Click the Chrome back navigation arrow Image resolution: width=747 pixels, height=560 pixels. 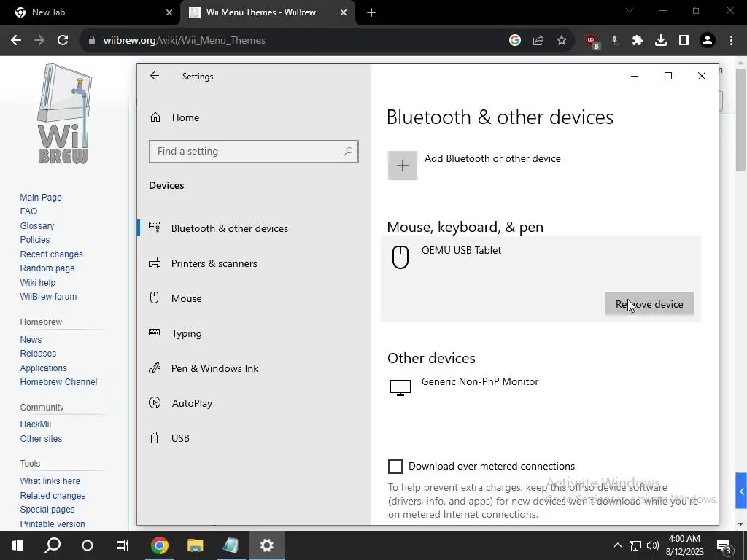click(16, 41)
